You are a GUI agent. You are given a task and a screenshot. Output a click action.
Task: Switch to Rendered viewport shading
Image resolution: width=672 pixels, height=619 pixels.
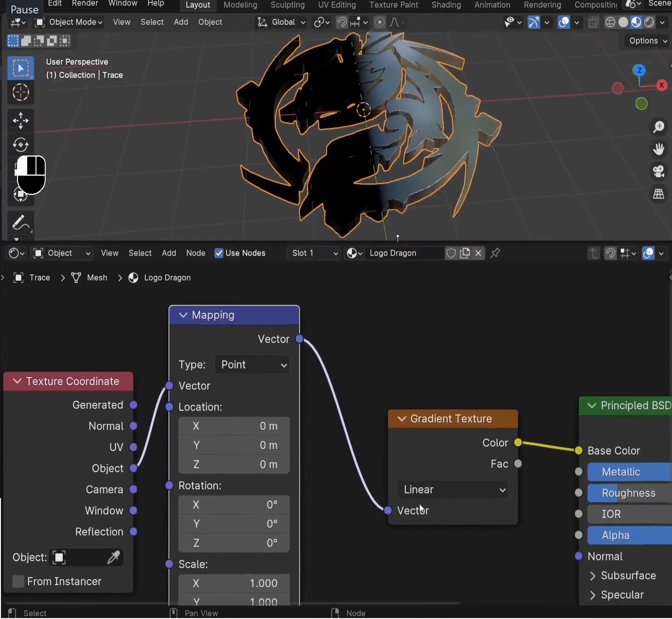click(648, 22)
